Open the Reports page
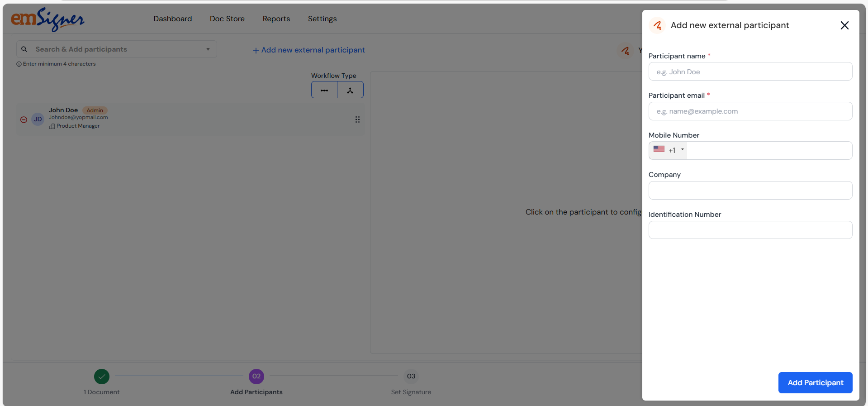 [276, 19]
